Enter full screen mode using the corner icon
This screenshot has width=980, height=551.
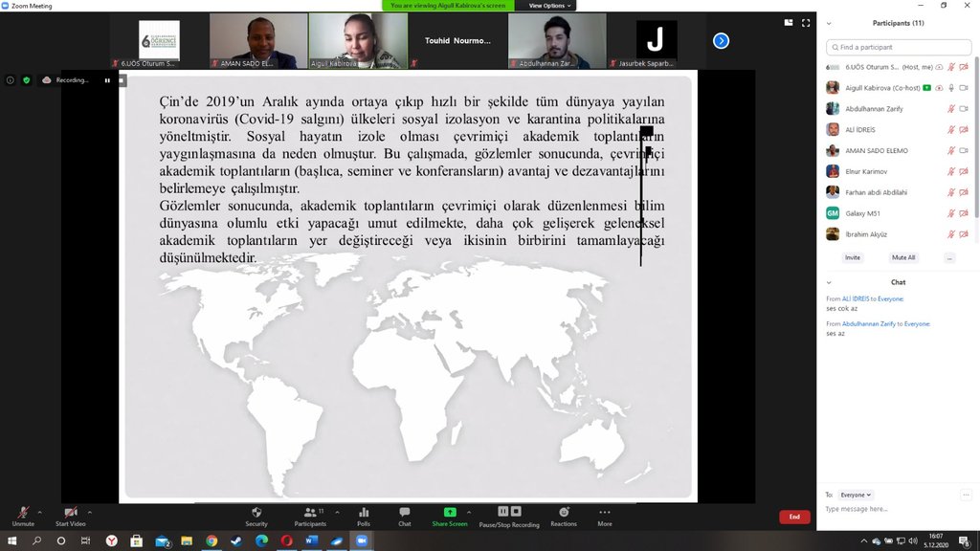pyautogui.click(x=806, y=22)
